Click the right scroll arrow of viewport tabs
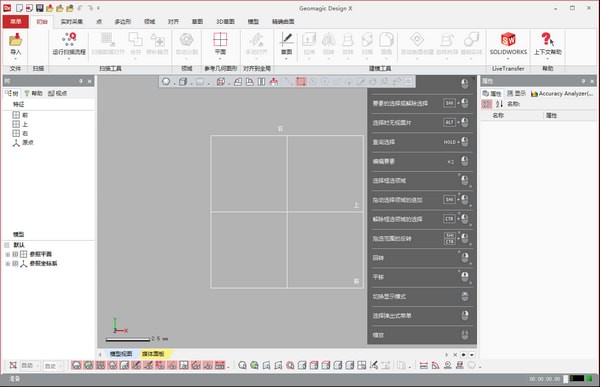 (446, 355)
